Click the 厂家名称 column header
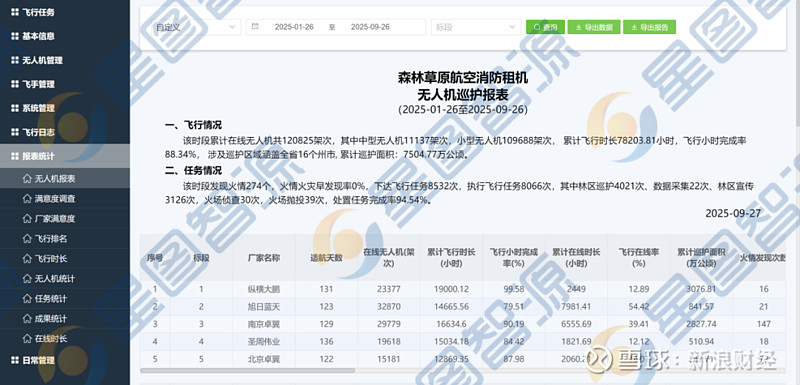Screen dimensions: 800x385 (x=264, y=258)
